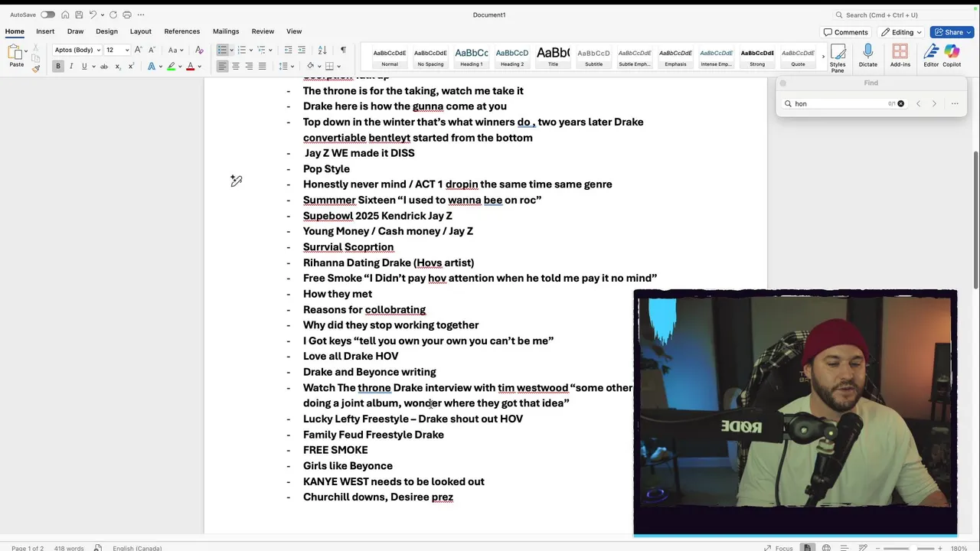Toggle Underline formatting
Screen dimensions: 980x551
(x=84, y=67)
